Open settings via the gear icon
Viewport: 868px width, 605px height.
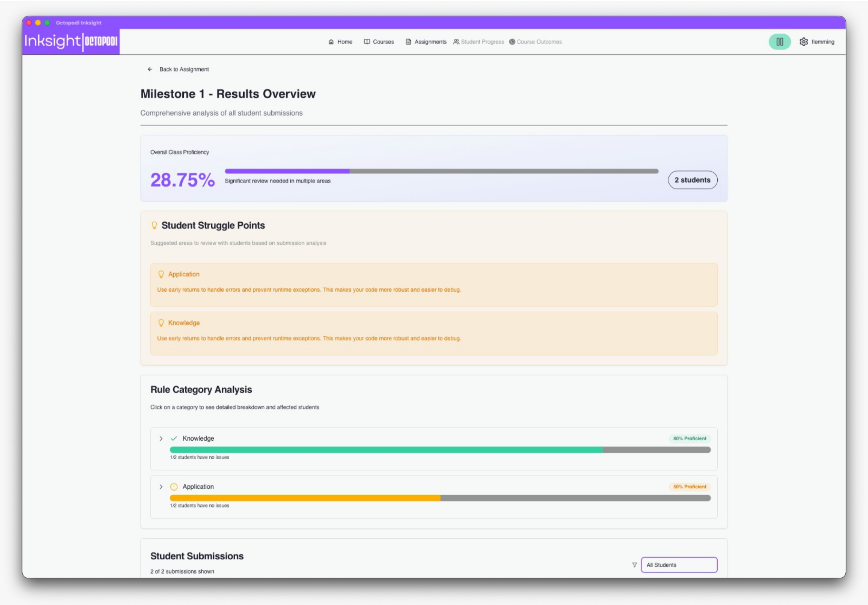coord(804,42)
